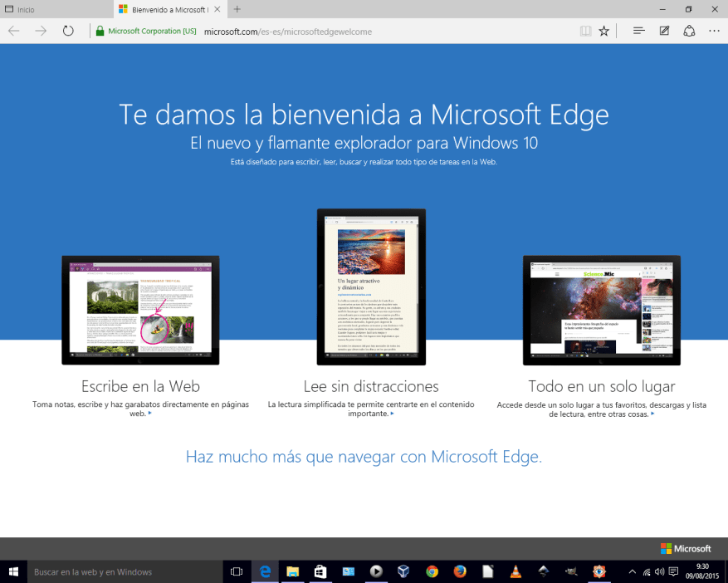Open Reading view in Edge toolbar
Image resolution: width=728 pixels, height=583 pixels.
pos(585,31)
